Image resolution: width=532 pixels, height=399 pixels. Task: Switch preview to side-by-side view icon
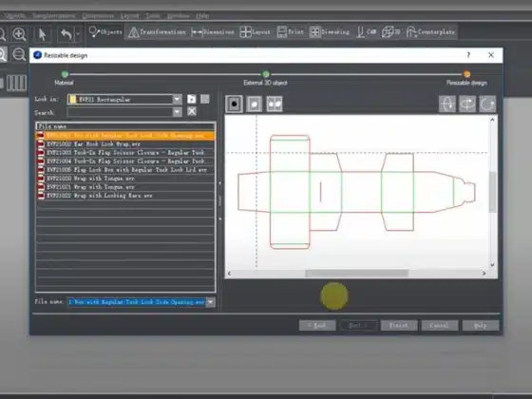[275, 104]
